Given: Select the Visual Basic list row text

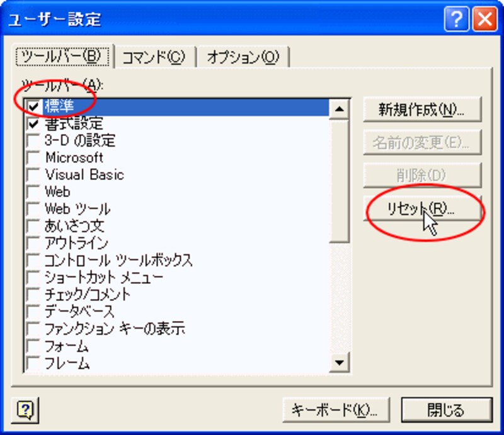Looking at the screenshot, I should pyautogui.click(x=84, y=175).
